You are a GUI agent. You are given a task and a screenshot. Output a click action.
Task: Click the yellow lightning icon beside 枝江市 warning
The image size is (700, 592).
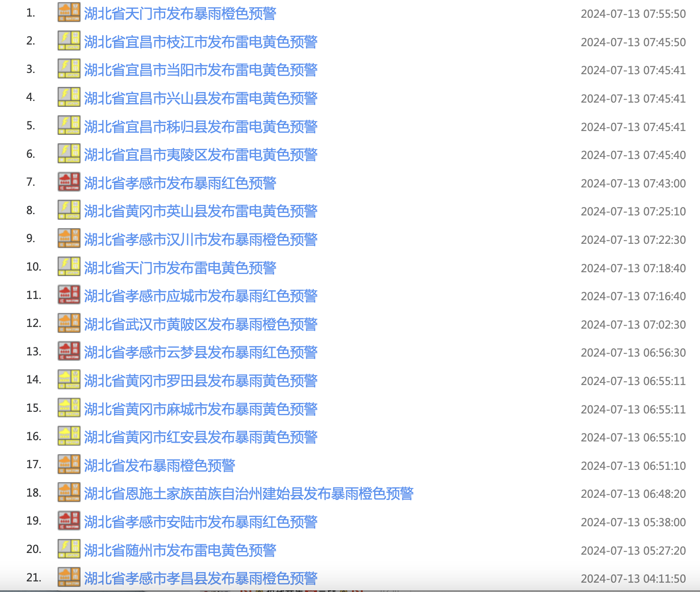click(69, 41)
